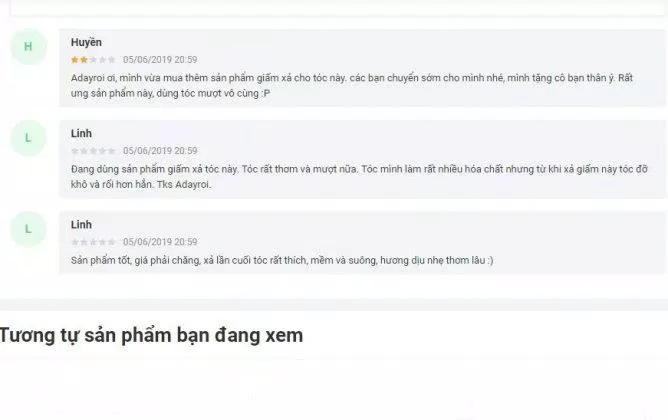Viewport: 668px width, 420px height.
Task: Click Huyền's two-star rating
Action: (93, 60)
